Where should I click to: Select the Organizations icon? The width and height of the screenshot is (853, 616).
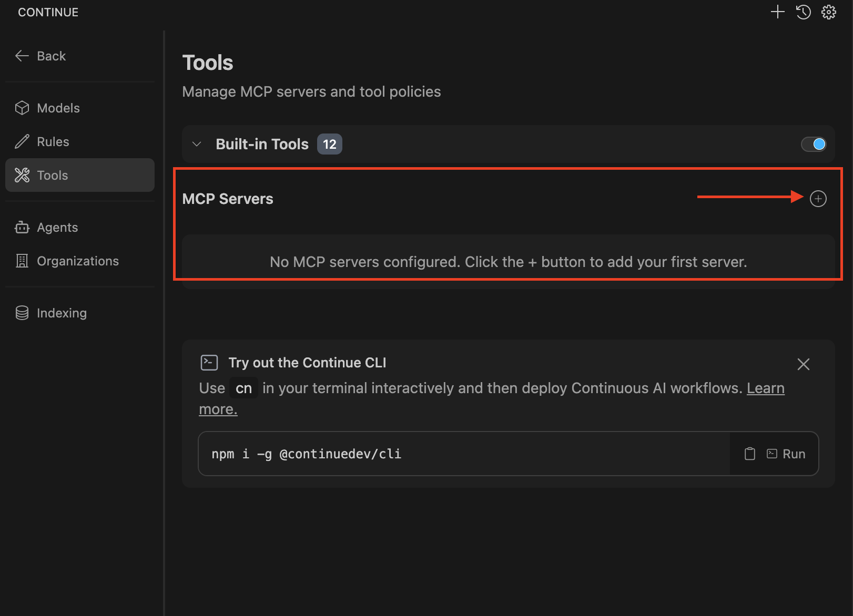point(22,261)
